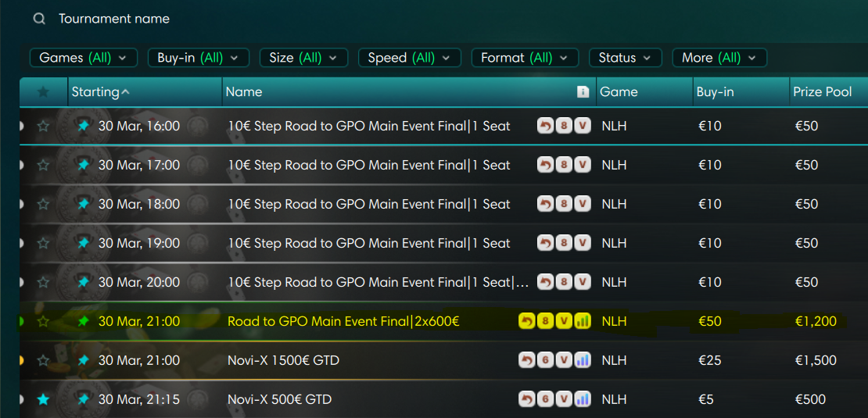Click the bar chart icon on Novi-X 1500€ row
This screenshot has height=418, width=868.
583,360
